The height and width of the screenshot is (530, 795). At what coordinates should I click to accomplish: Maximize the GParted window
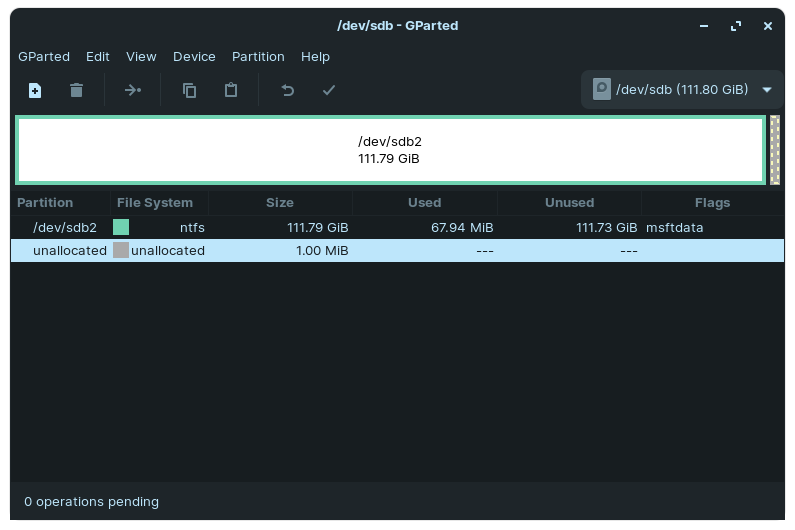(736, 26)
